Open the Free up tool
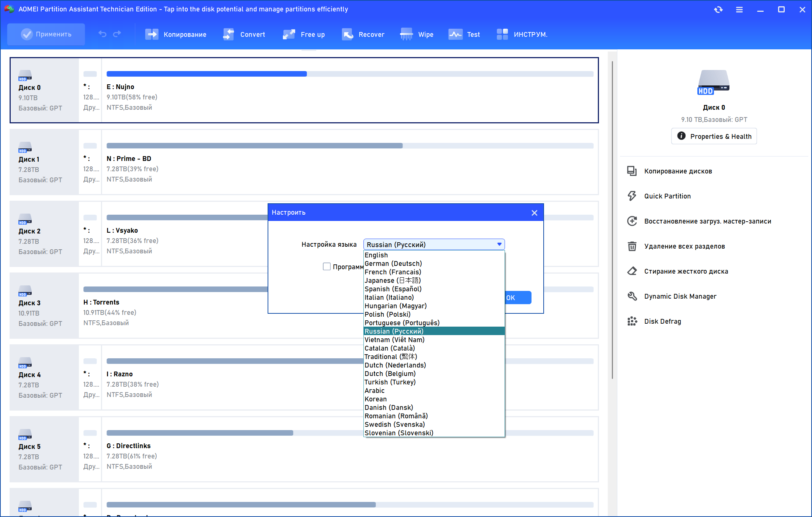Image resolution: width=812 pixels, height=517 pixels. 304,34
